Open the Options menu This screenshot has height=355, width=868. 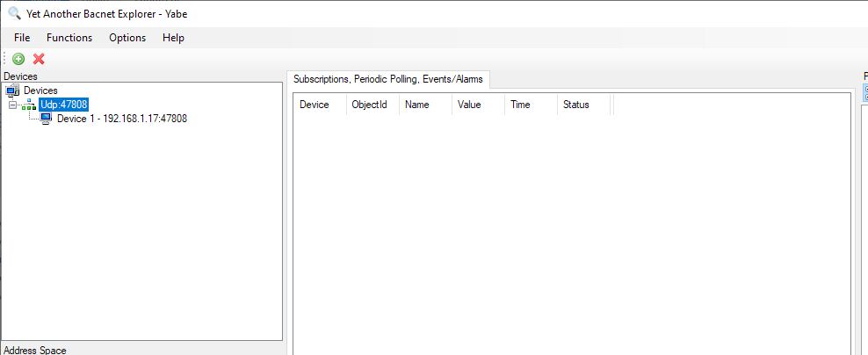point(127,38)
